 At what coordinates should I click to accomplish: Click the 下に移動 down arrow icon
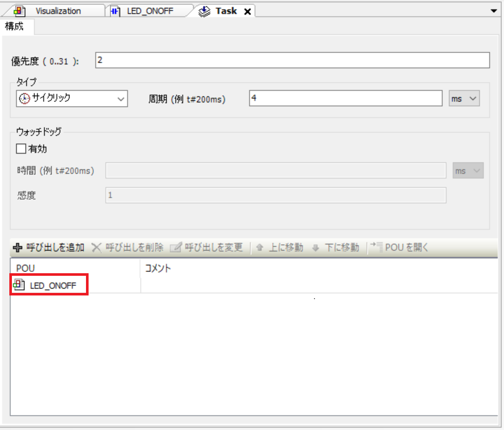315,248
